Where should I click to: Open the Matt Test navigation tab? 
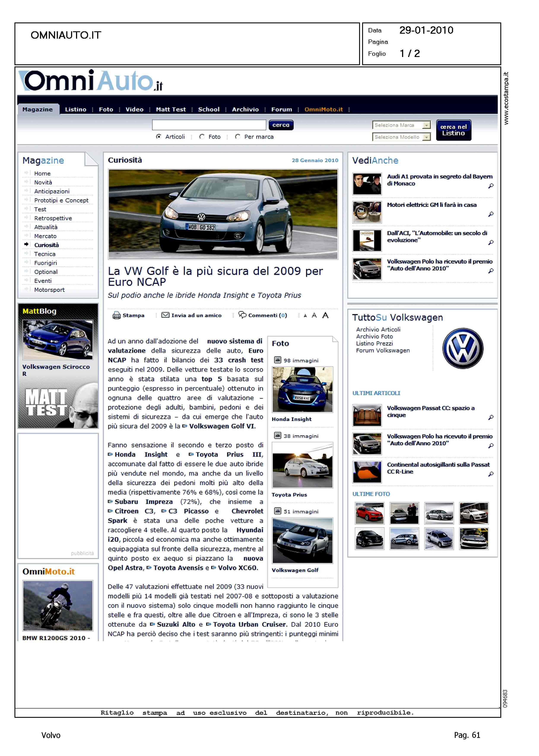coord(171,109)
